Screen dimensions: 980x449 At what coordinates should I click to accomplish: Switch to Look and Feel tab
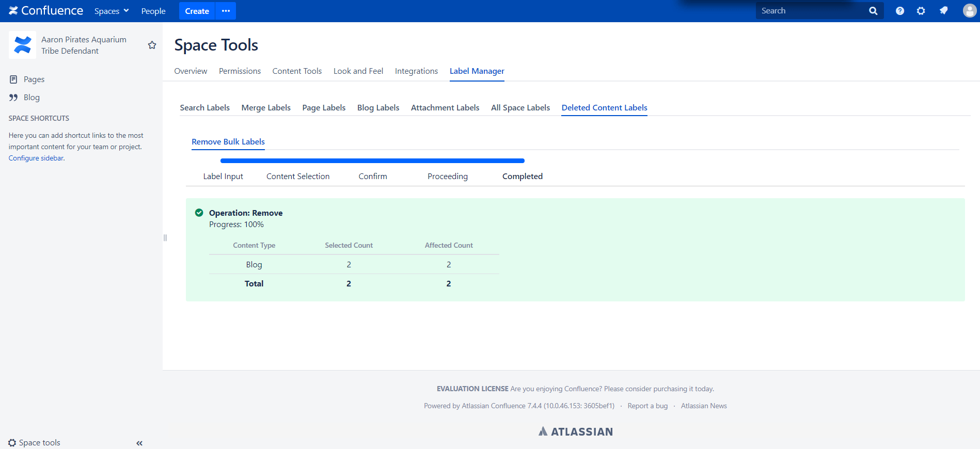pyautogui.click(x=358, y=71)
